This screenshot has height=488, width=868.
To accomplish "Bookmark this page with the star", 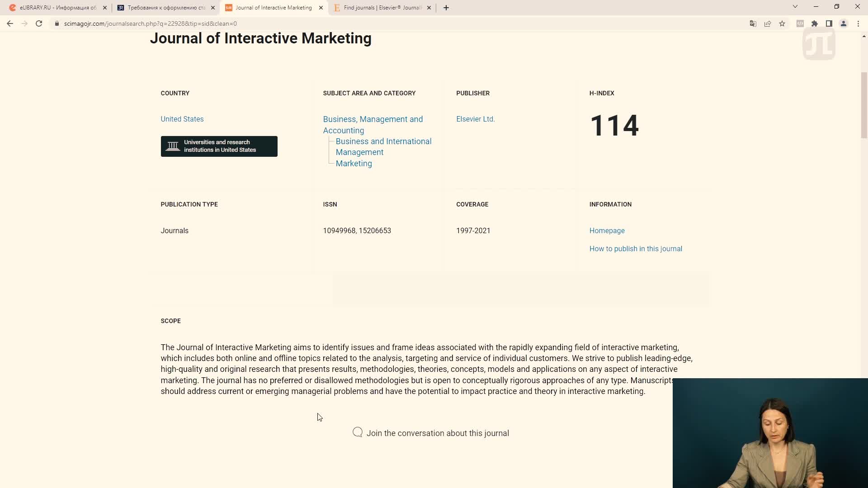I will [x=782, y=23].
